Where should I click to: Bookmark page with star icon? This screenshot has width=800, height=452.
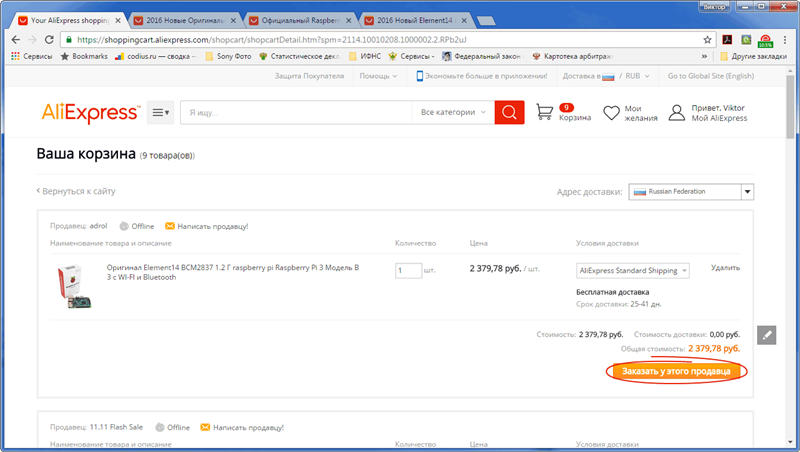click(707, 39)
